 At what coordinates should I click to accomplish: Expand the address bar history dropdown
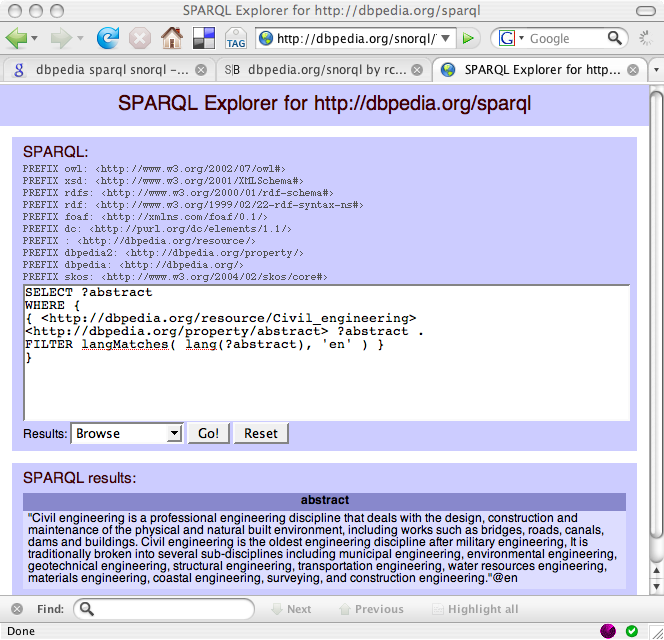point(445,39)
